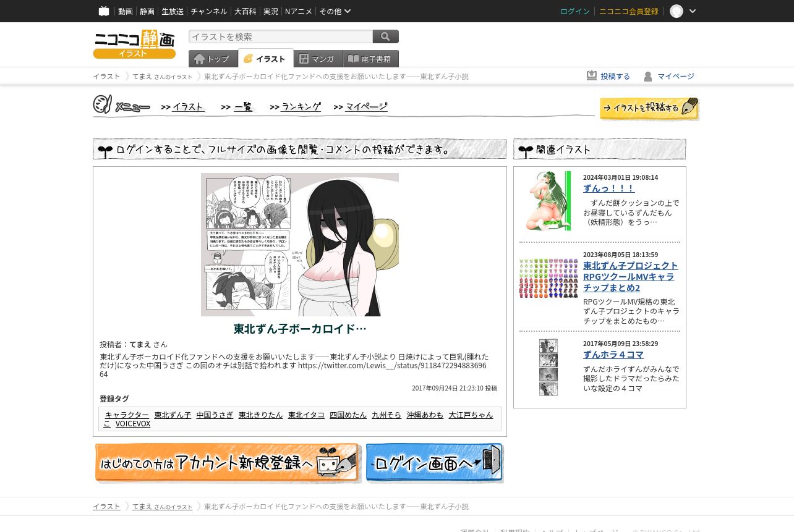Open the Niconico TV icon in top bar
This screenshot has width=794, height=532.
point(104,11)
